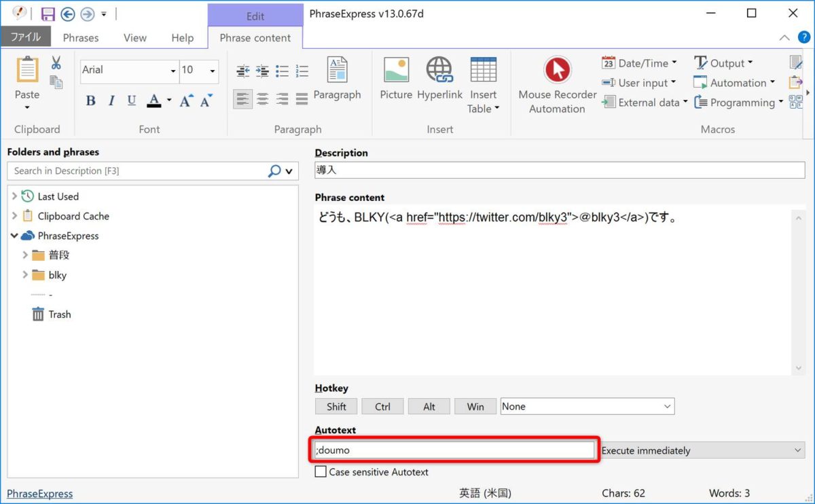The height and width of the screenshot is (504, 815).
Task: Decrease font size icon
Action: click(x=206, y=101)
